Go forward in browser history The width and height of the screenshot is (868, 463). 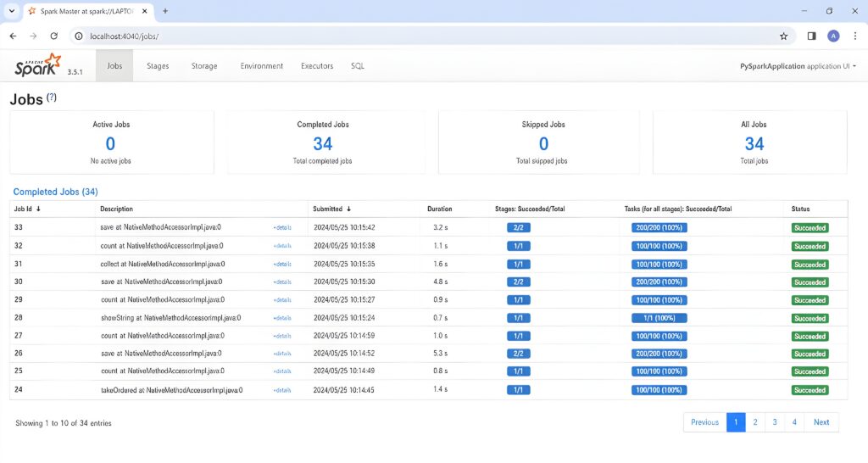pos(33,36)
